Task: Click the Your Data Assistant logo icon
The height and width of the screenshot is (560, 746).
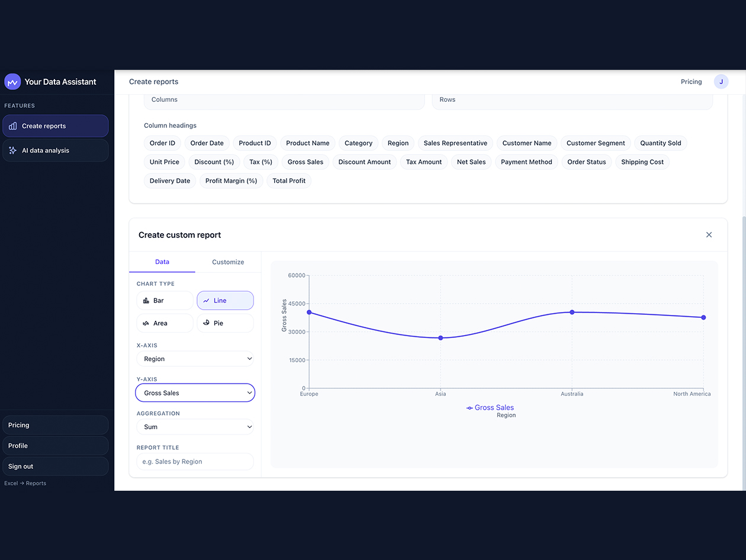Action: coord(12,81)
